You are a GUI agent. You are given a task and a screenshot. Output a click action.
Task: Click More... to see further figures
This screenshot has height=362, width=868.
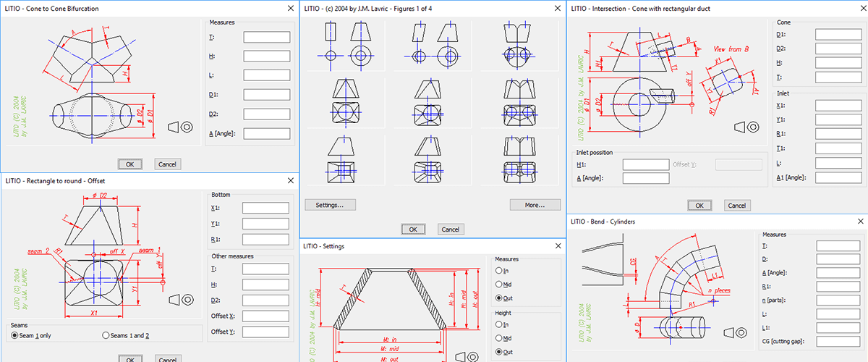coord(535,205)
